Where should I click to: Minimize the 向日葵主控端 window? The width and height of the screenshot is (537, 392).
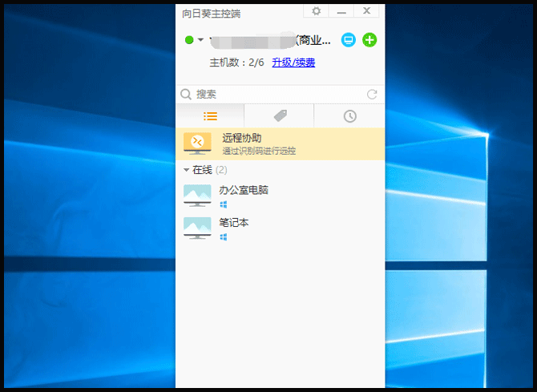click(x=341, y=11)
